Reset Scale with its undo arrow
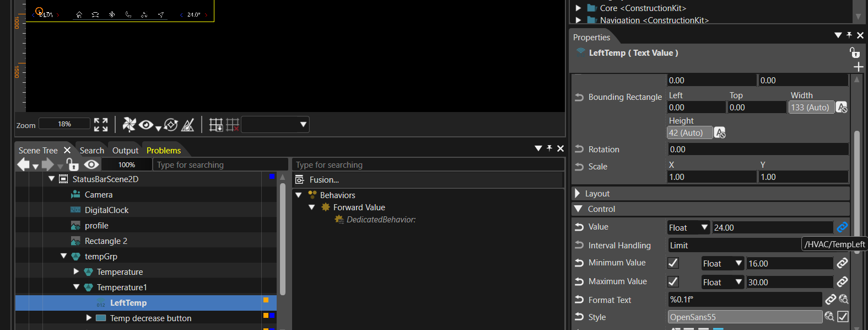868x330 pixels. click(x=579, y=166)
